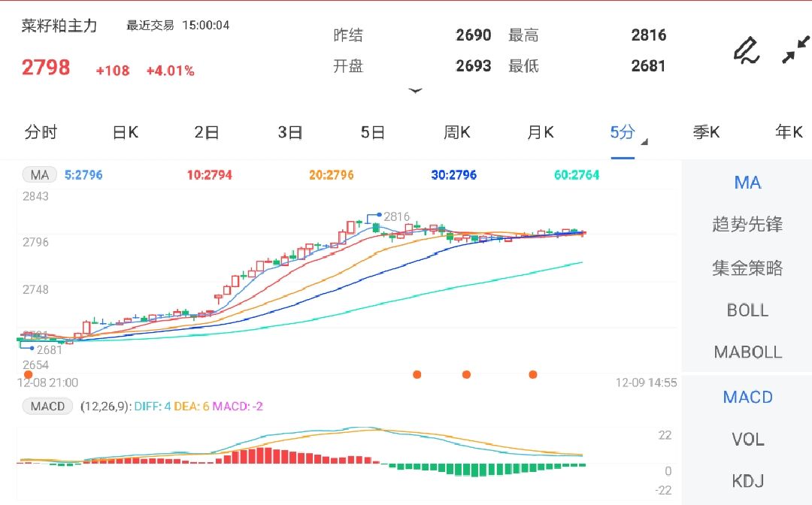Click the 60:2764 moving average value
This screenshot has height=505, width=812.
click(577, 175)
